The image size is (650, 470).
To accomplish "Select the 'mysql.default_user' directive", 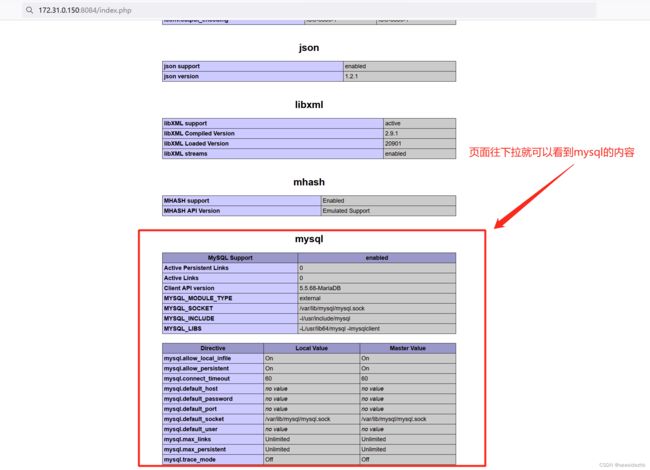I will (213, 429).
